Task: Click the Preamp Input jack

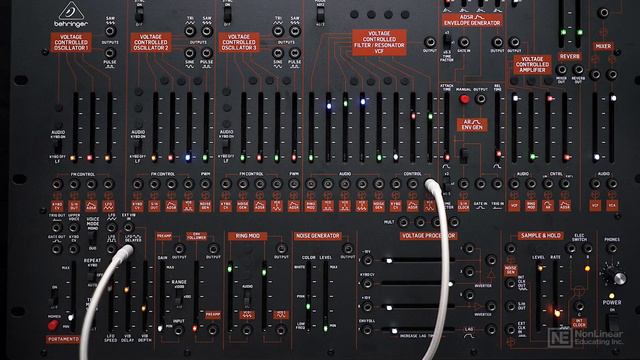Action: point(178,330)
